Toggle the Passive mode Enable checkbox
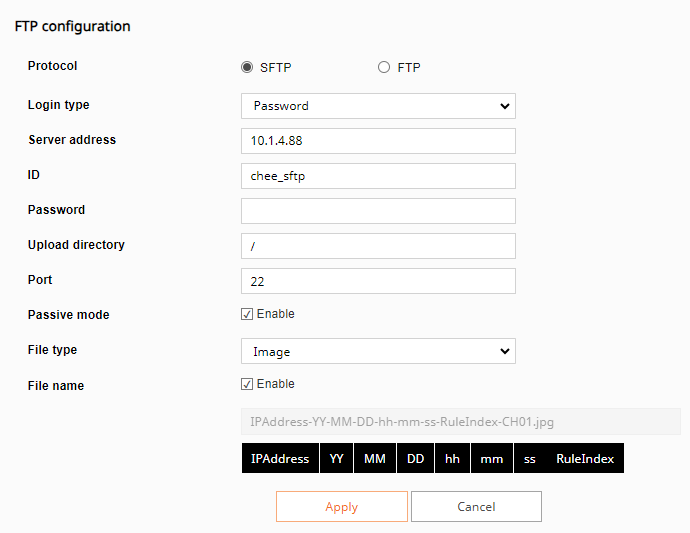Screen dimensions: 690x533 tap(247, 314)
